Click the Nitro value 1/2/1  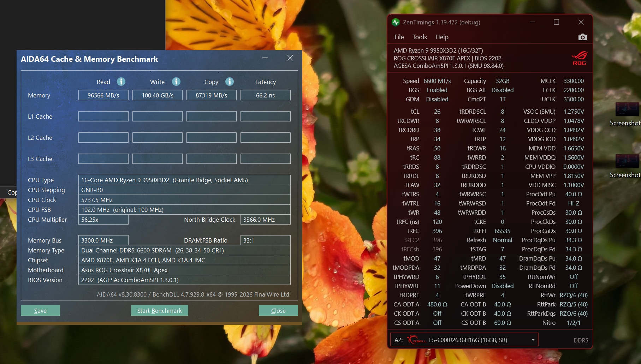click(574, 323)
